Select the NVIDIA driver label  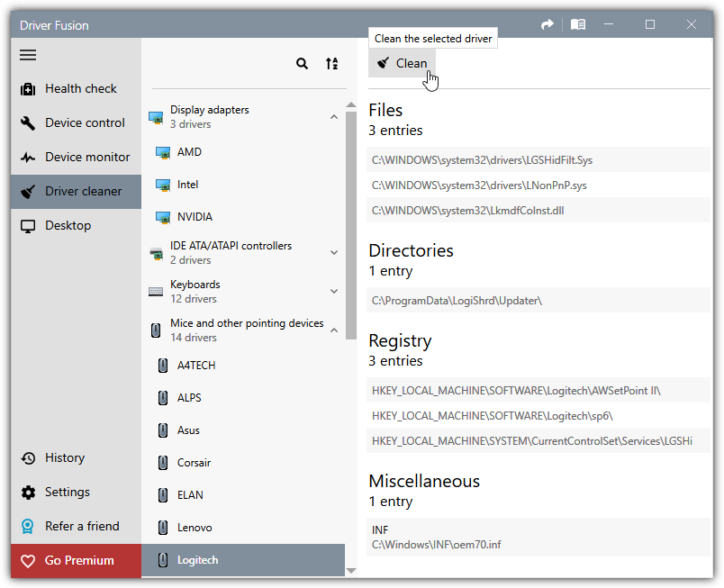195,217
